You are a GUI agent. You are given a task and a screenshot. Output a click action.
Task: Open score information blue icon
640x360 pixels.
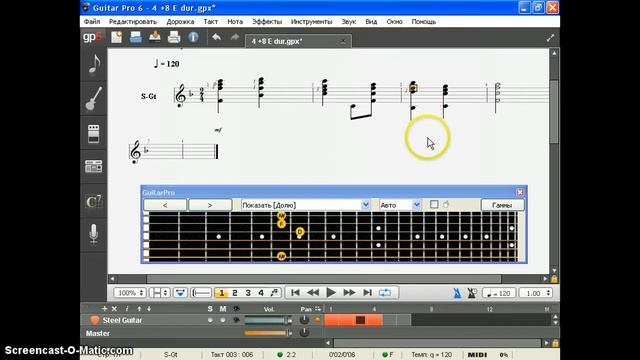click(x=193, y=37)
